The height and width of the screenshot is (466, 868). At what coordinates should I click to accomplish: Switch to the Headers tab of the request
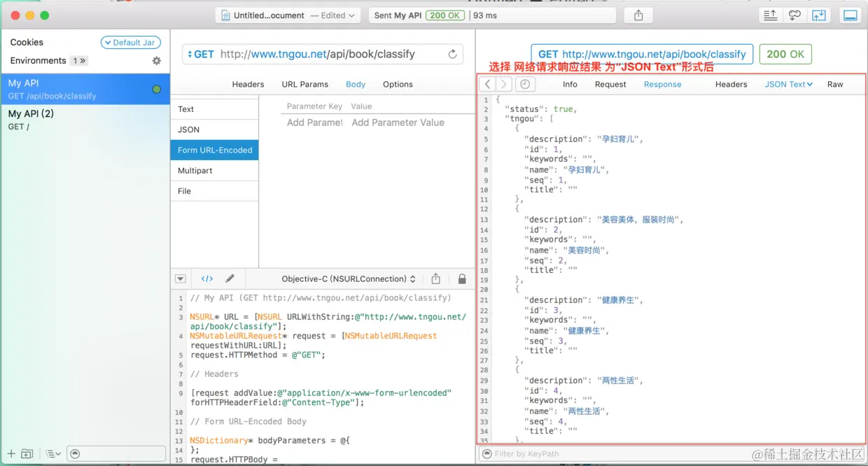[247, 84]
